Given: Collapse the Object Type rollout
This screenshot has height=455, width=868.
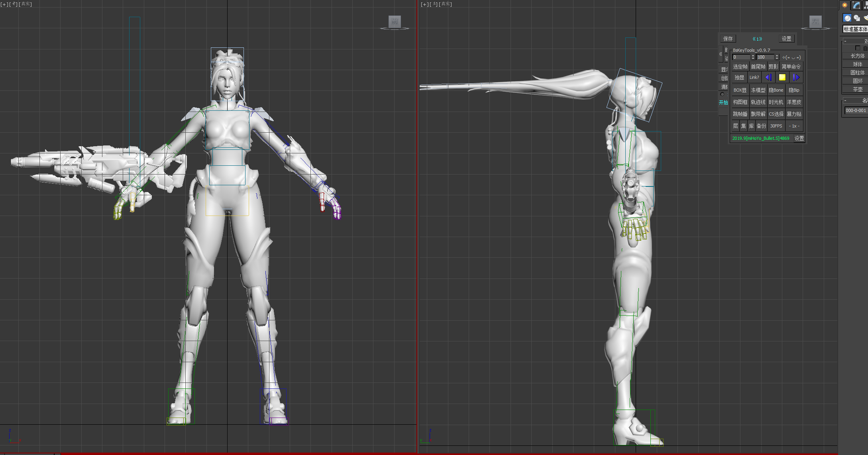Looking at the screenshot, I should point(845,41).
